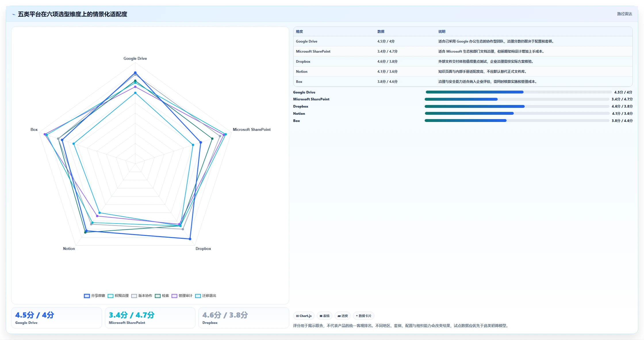The height and width of the screenshot is (340, 644).
Task: Click the Dropbox radar axis label
Action: (203, 249)
